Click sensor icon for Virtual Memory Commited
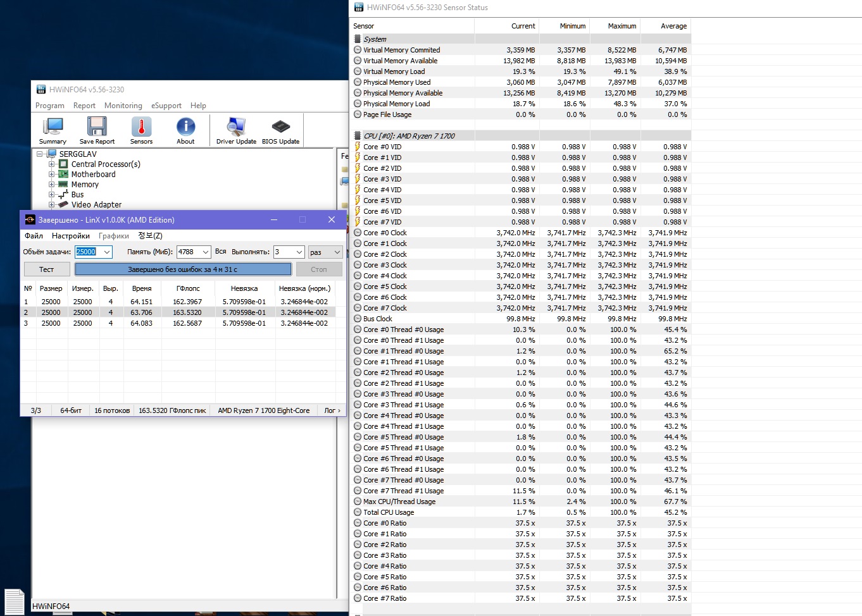 (358, 50)
